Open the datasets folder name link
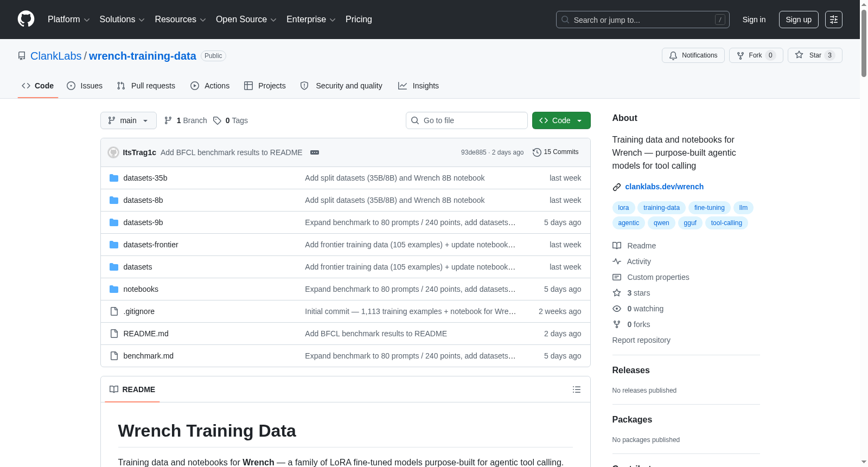The width and height of the screenshot is (868, 467). tap(138, 267)
